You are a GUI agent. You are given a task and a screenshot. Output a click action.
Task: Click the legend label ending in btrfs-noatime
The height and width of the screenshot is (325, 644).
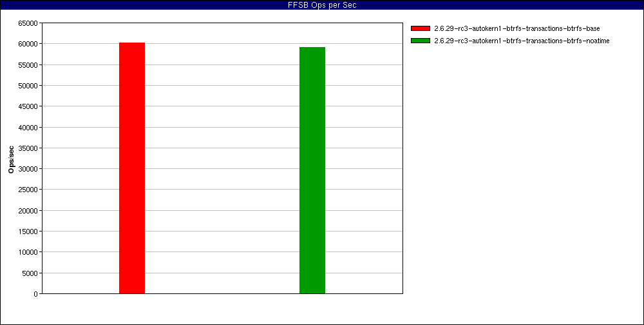pyautogui.click(x=522, y=41)
